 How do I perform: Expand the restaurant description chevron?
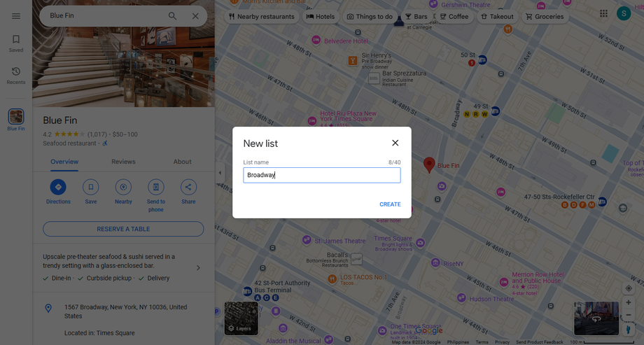click(x=198, y=268)
